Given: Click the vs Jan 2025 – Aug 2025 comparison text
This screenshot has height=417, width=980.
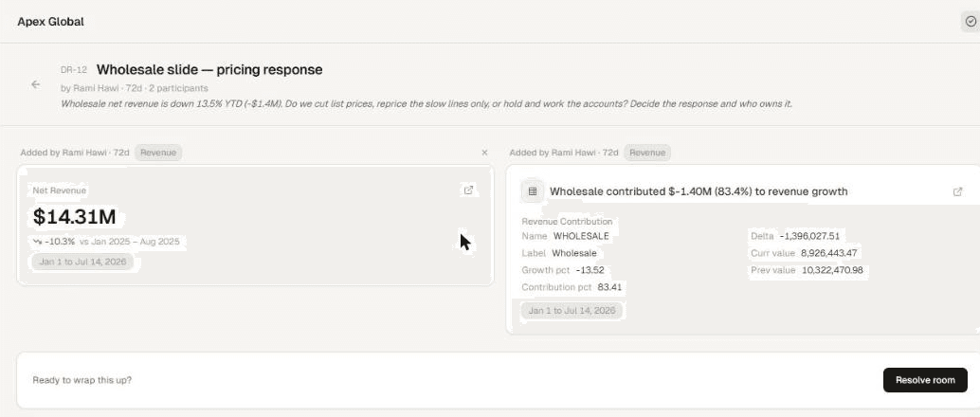Looking at the screenshot, I should coord(130,242).
